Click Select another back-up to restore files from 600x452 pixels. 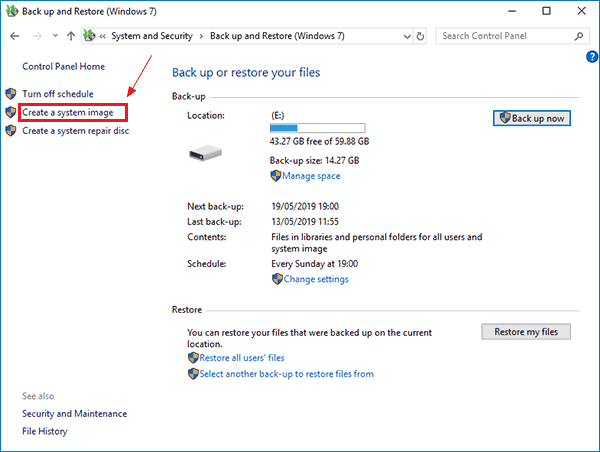pyautogui.click(x=287, y=374)
